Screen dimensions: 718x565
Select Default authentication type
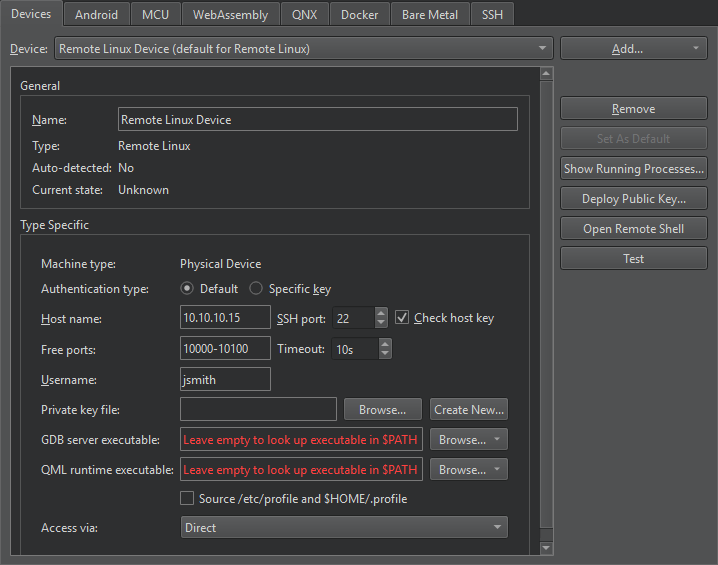tap(187, 289)
